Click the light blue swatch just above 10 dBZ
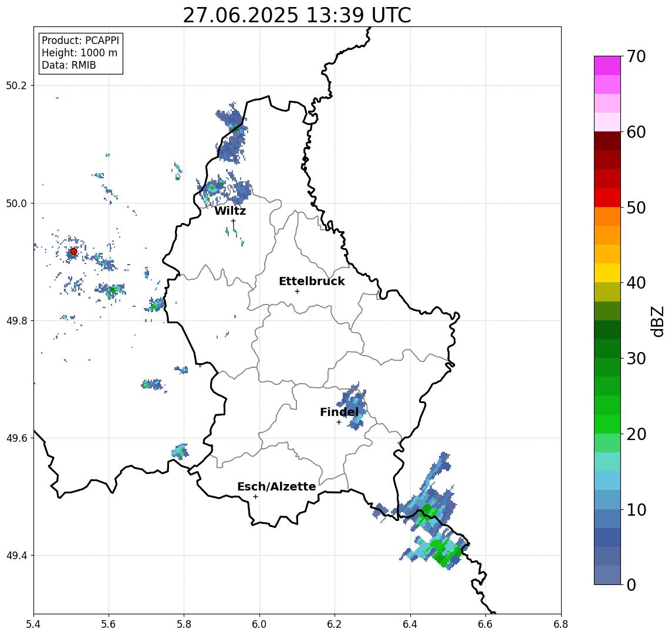This screenshot has height=636, width=672. (x=607, y=500)
